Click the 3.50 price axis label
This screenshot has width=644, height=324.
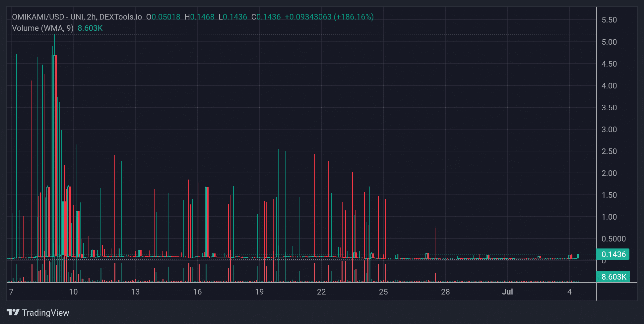[609, 108]
